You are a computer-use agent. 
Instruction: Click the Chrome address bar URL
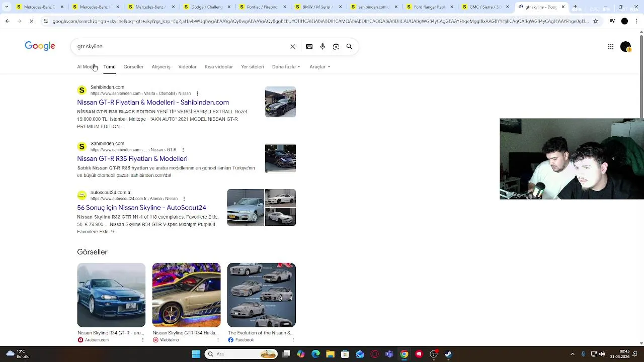(320, 21)
